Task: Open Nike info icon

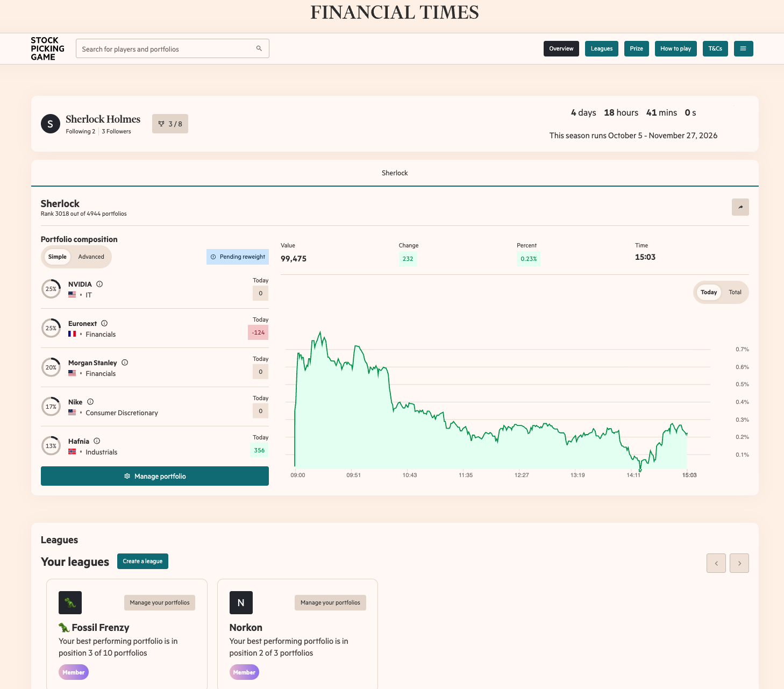Action: pos(90,402)
